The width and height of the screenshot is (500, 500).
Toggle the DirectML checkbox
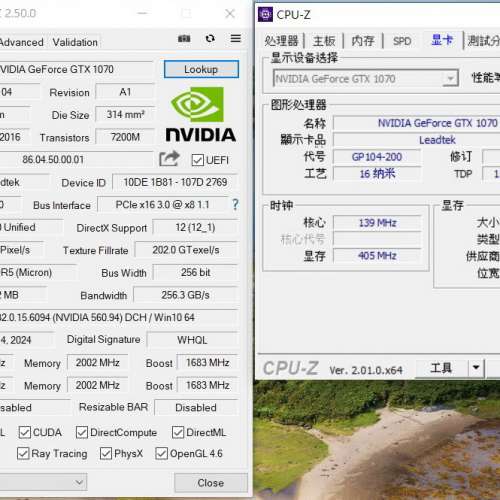point(178,432)
